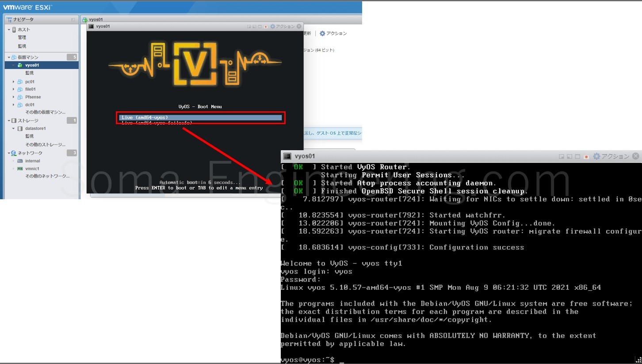Click the terminal console title icon
The width and height of the screenshot is (642, 364).
[287, 156]
